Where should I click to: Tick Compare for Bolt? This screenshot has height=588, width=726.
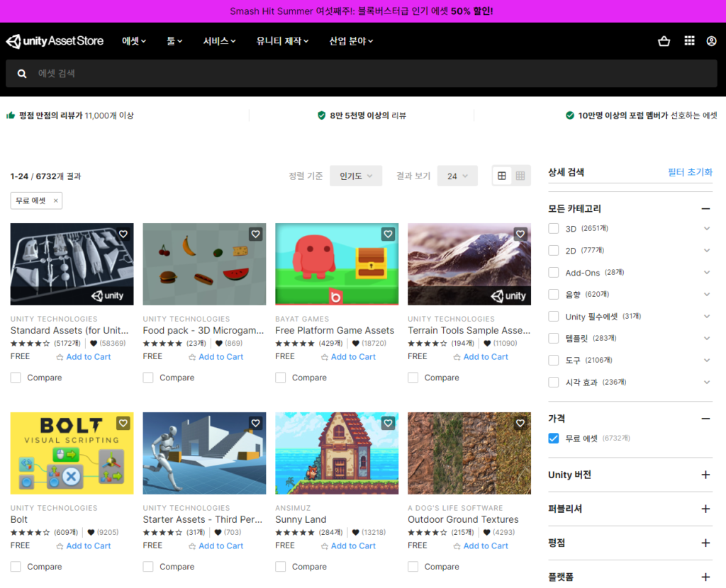point(16,567)
